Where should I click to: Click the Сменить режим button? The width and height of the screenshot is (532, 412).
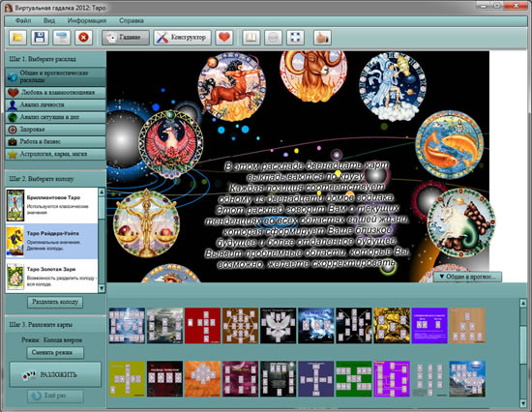[55, 352]
